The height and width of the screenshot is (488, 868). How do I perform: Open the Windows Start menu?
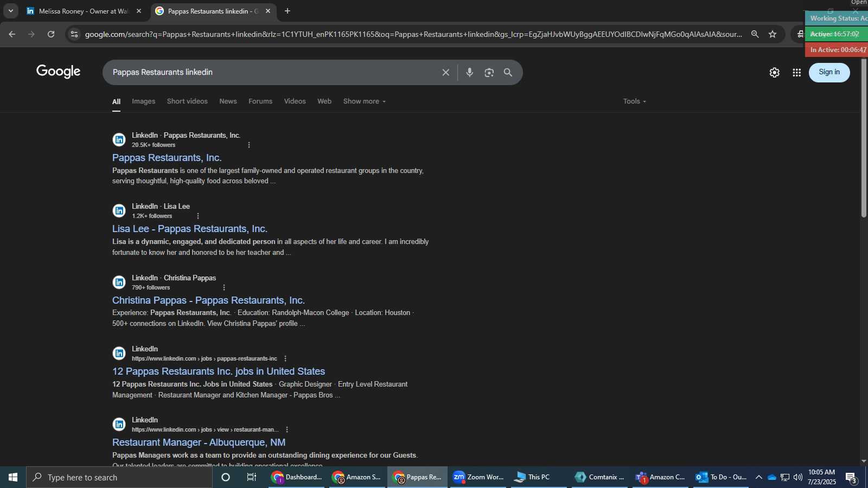tap(13, 477)
